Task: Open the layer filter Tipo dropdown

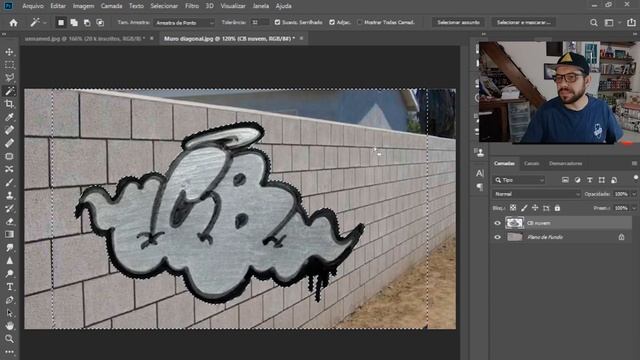Action: (x=519, y=180)
